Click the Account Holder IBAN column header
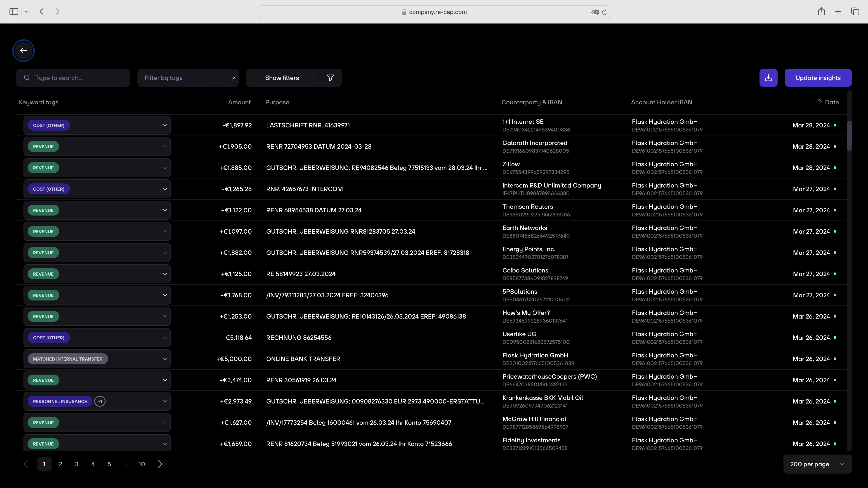Viewport: 868px width, 488px height. [x=661, y=102]
